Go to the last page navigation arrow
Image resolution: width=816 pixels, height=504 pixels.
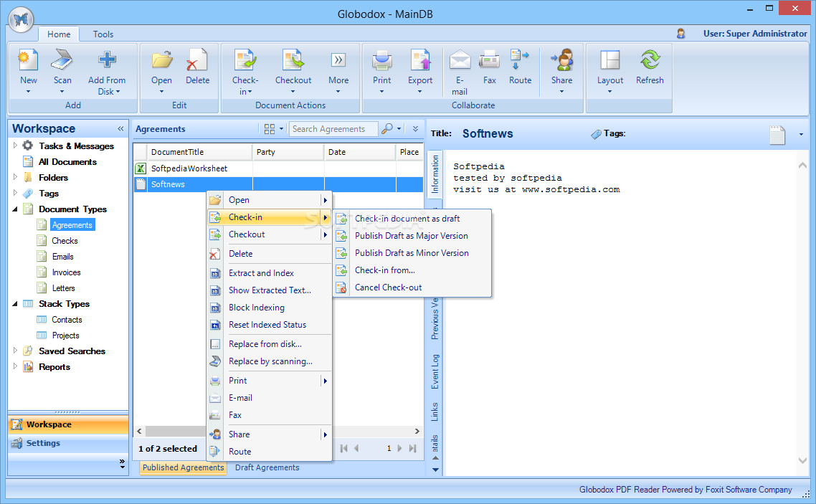click(x=413, y=448)
